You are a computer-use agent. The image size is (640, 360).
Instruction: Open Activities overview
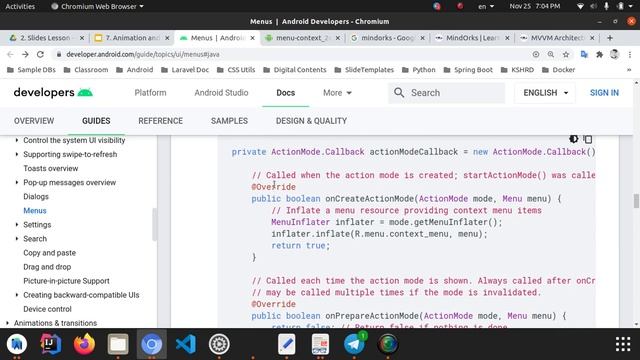pos(20,6)
